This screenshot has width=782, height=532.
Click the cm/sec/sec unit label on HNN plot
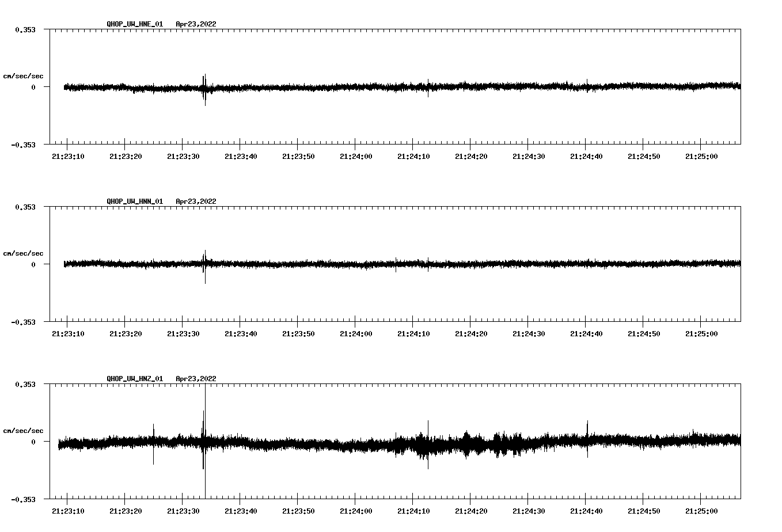(x=23, y=253)
